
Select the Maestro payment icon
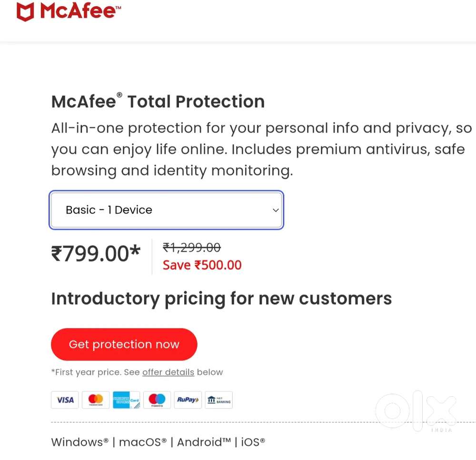coord(157,400)
